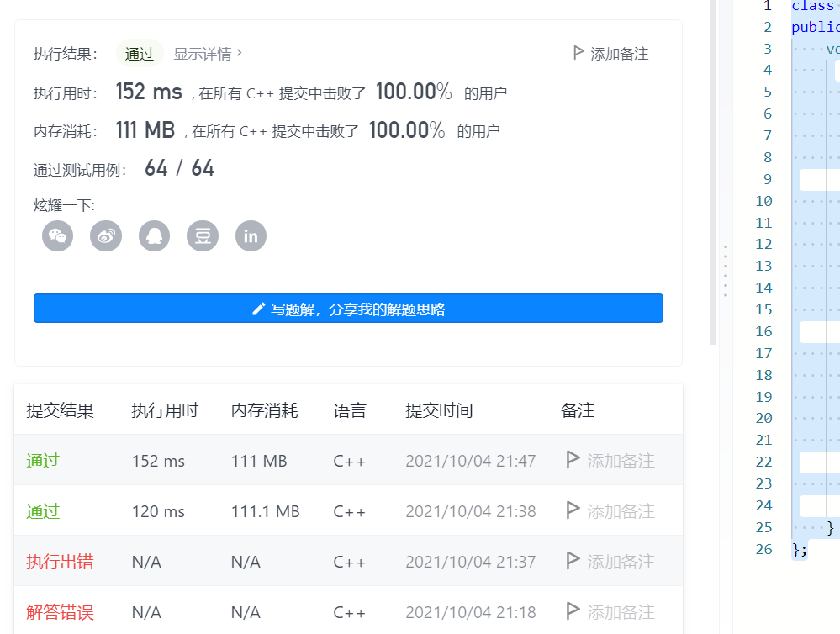Share result via LinkedIn icon
This screenshot has height=634, width=840.
pos(250,235)
